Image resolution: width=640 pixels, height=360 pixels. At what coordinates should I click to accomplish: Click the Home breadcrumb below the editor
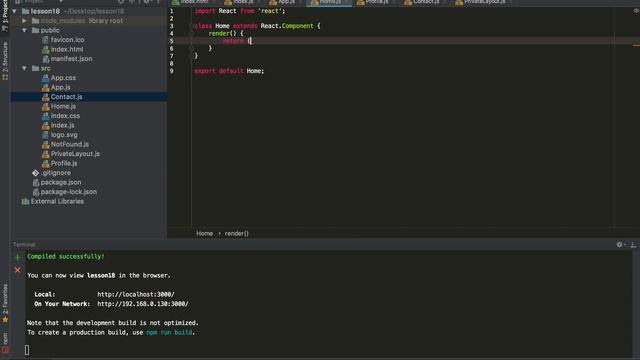point(204,233)
